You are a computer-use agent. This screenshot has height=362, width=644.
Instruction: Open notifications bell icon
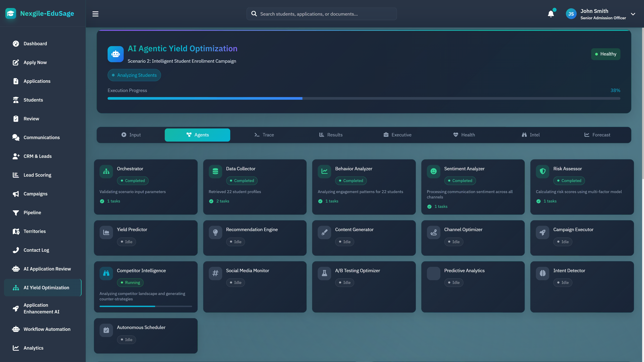[551, 14]
